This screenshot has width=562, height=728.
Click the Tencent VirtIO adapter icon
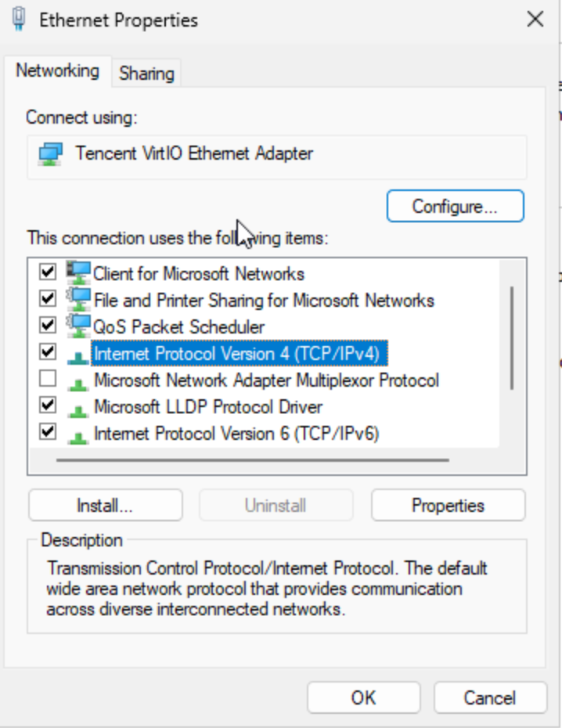(51, 153)
